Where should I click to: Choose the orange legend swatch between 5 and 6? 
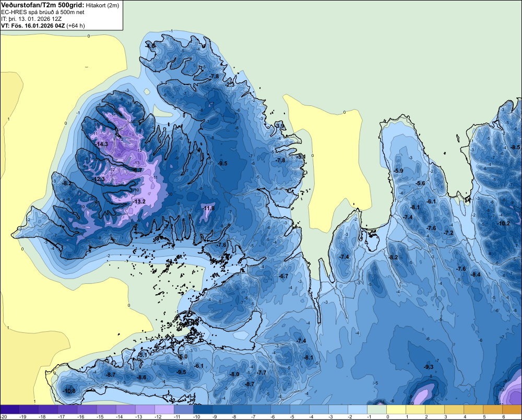point(493,410)
